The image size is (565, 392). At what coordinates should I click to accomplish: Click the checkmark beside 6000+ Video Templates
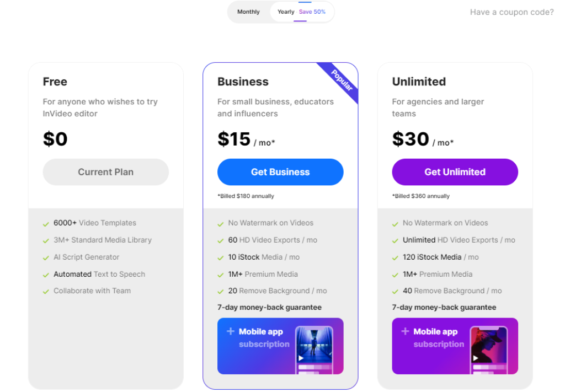coord(46,223)
